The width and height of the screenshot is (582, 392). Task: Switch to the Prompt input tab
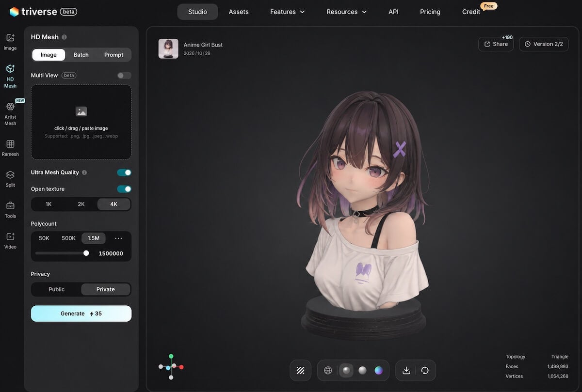click(113, 55)
